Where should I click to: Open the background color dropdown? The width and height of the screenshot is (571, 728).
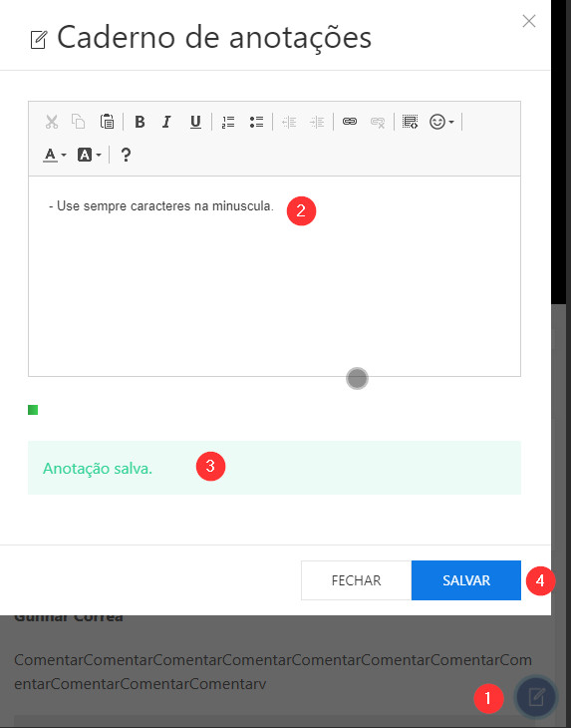[89, 155]
